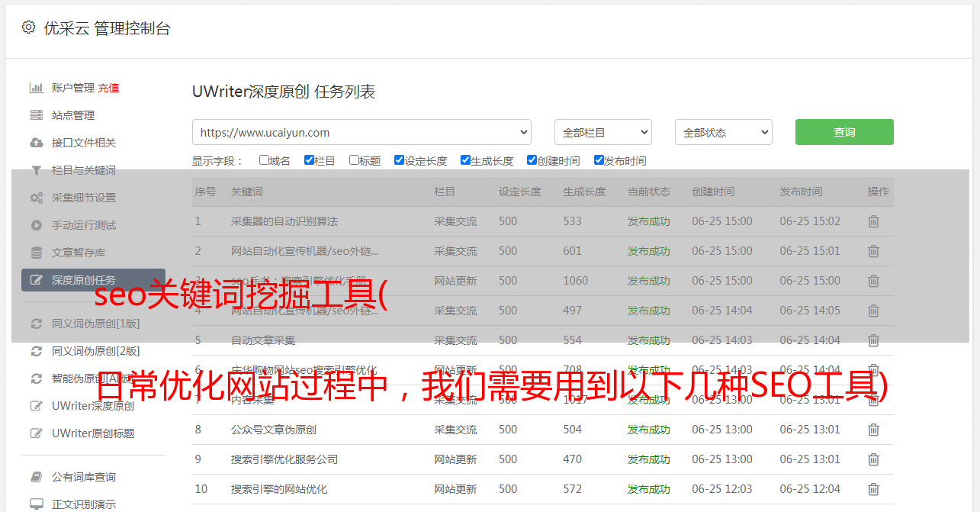Open the site URL dropdown

(x=361, y=132)
